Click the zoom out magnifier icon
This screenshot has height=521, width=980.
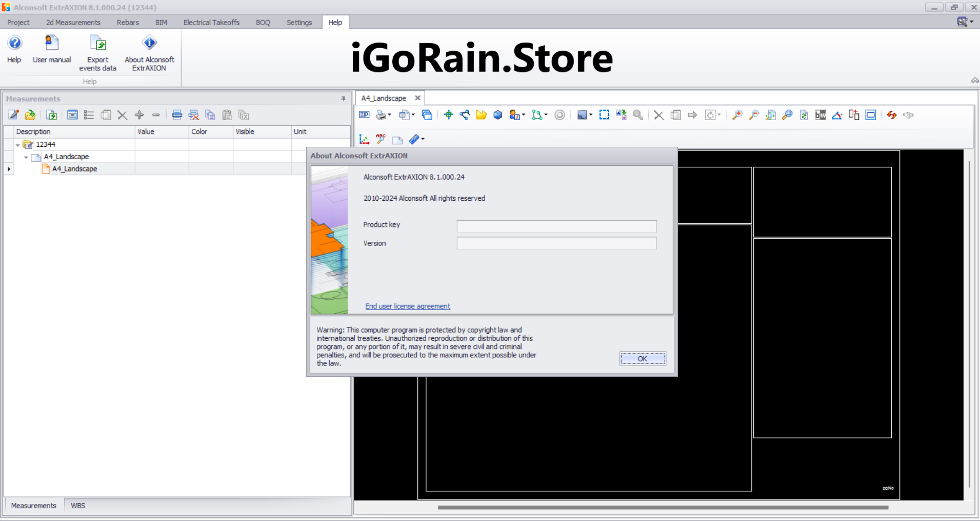[x=754, y=115]
